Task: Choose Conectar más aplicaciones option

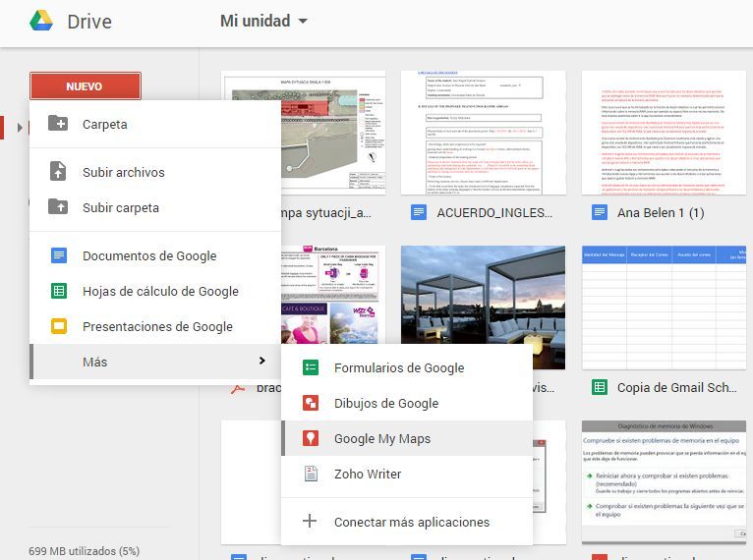Action: pyautogui.click(x=407, y=522)
